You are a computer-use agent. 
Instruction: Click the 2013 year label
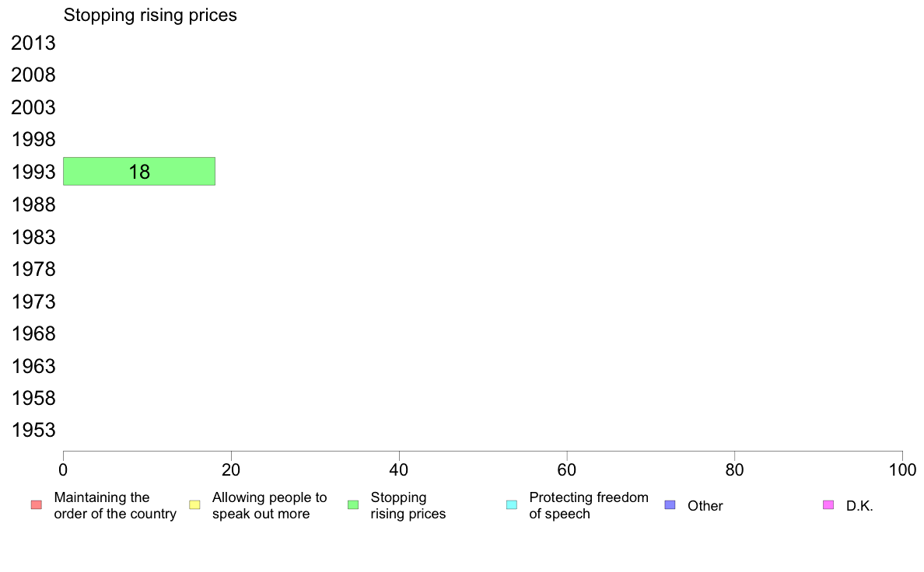[x=33, y=43]
